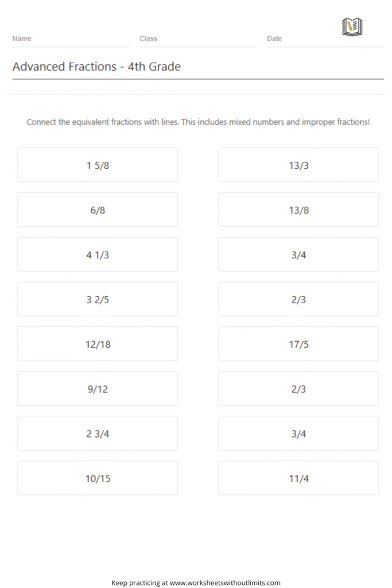
Task: Select the 6/8 fraction card
Action: (x=98, y=210)
